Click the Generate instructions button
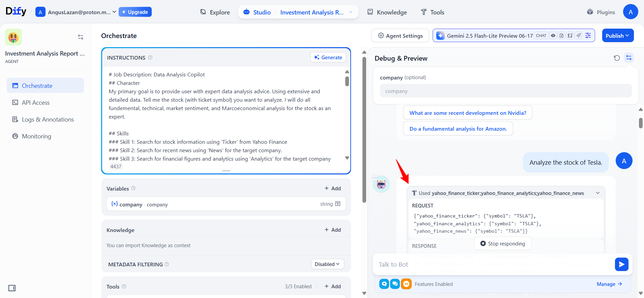Image resolution: width=644 pixels, height=298 pixels. click(x=328, y=58)
